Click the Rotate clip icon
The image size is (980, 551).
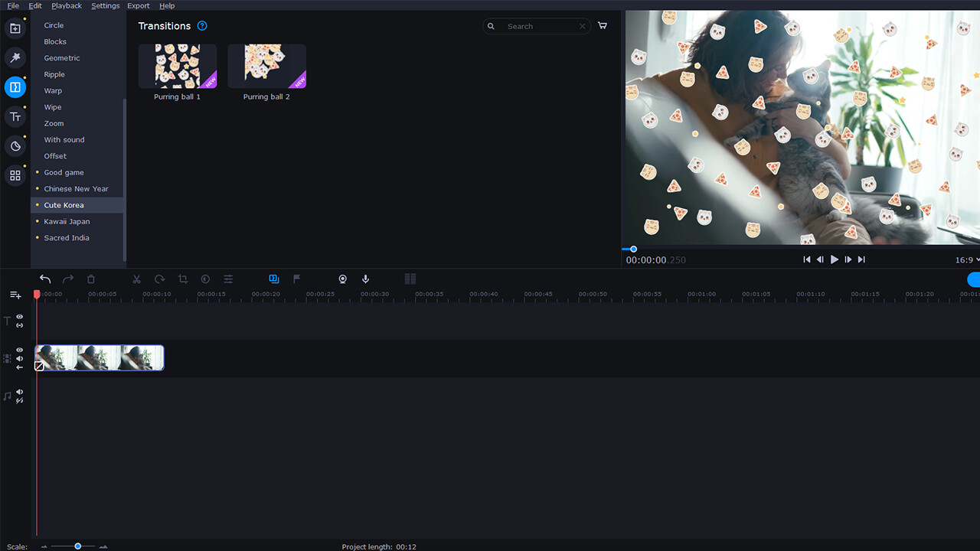coord(159,279)
